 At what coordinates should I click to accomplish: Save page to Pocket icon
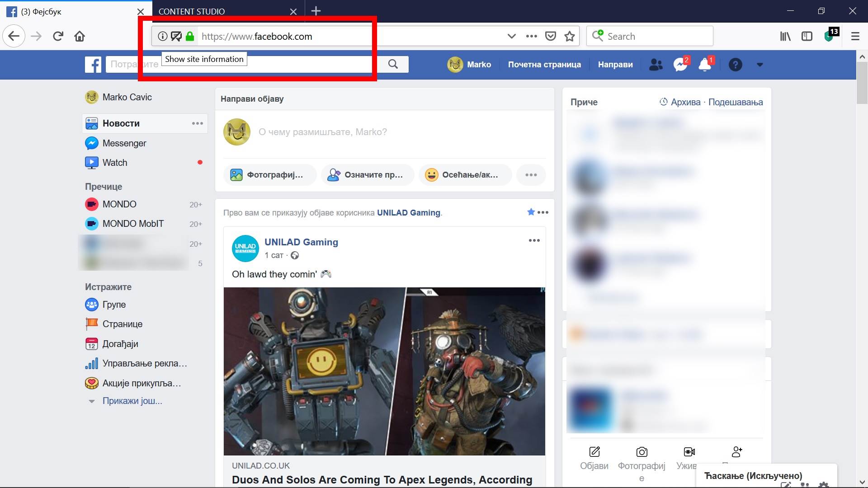pos(550,36)
